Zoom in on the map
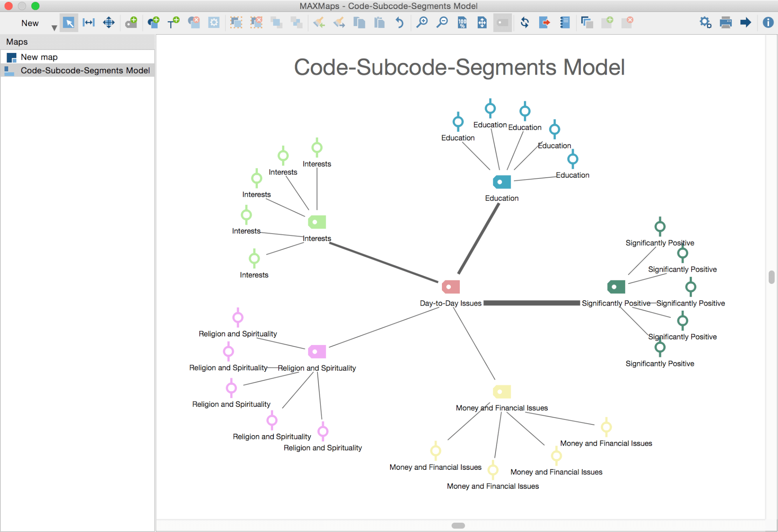 [x=422, y=23]
